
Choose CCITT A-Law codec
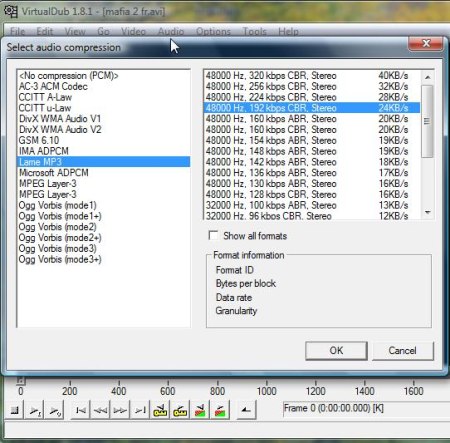click(103, 97)
